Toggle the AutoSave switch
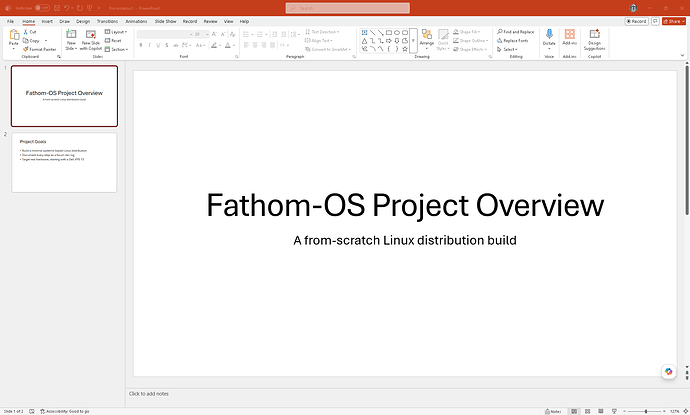The width and height of the screenshot is (690, 415). pos(42,8)
